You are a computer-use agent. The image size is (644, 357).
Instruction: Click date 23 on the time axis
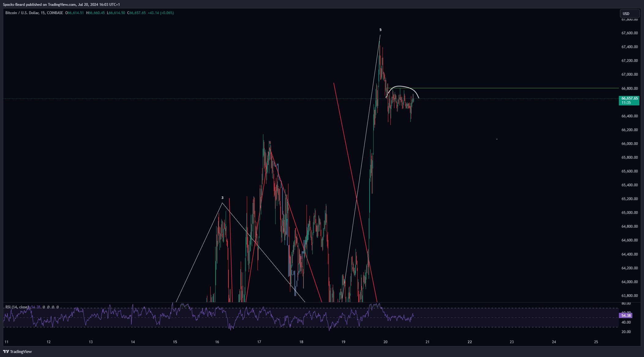[x=512, y=342]
